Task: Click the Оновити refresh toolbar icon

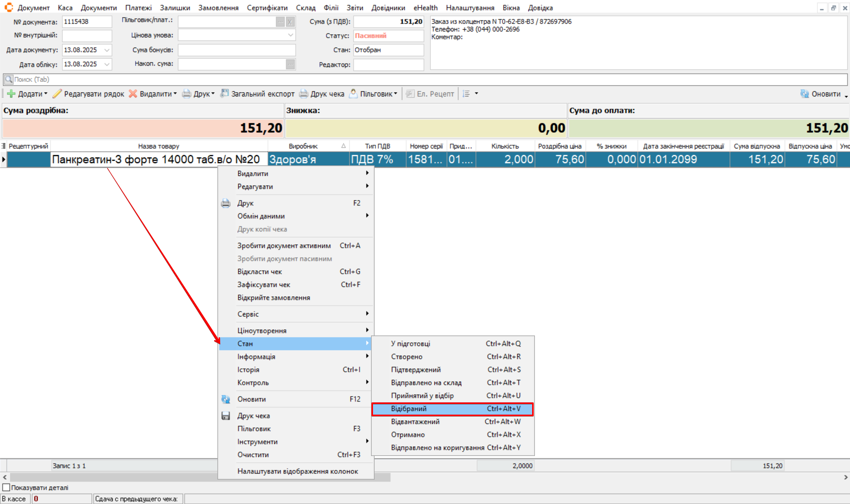Action: click(x=805, y=94)
